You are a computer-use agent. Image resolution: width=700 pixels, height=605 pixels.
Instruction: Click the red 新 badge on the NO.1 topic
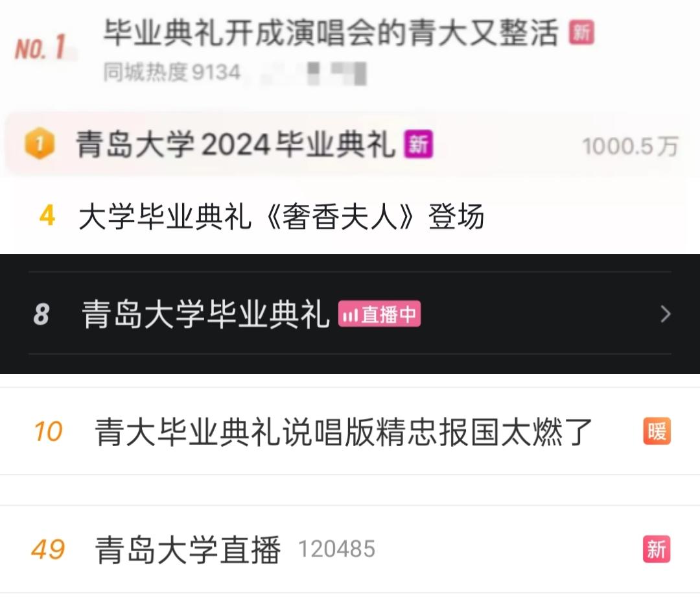click(581, 32)
